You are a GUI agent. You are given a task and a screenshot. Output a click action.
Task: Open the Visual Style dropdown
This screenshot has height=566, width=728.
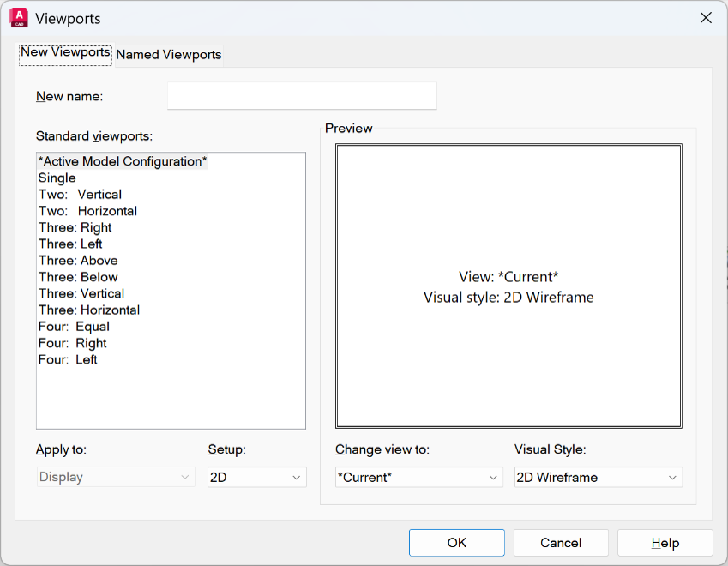click(598, 477)
